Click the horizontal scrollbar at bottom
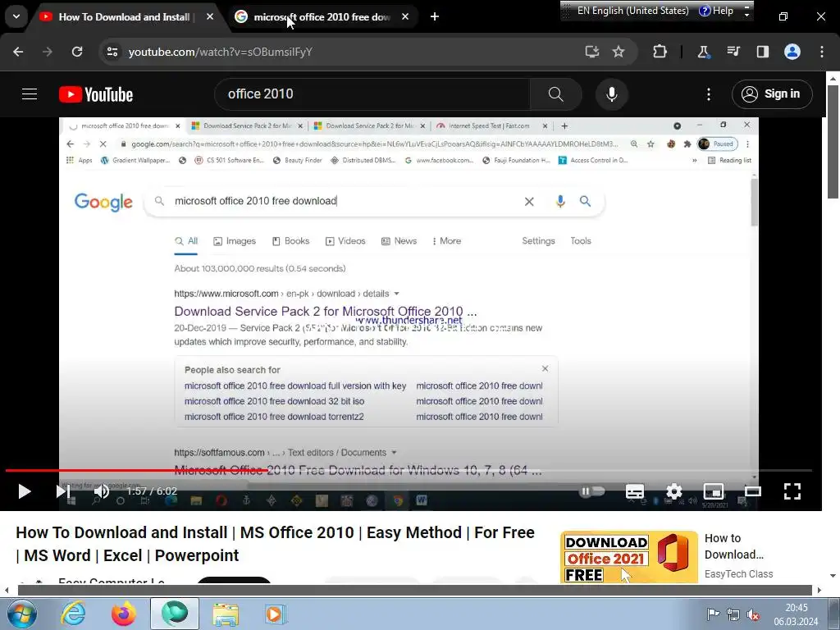 pyautogui.click(x=414, y=591)
